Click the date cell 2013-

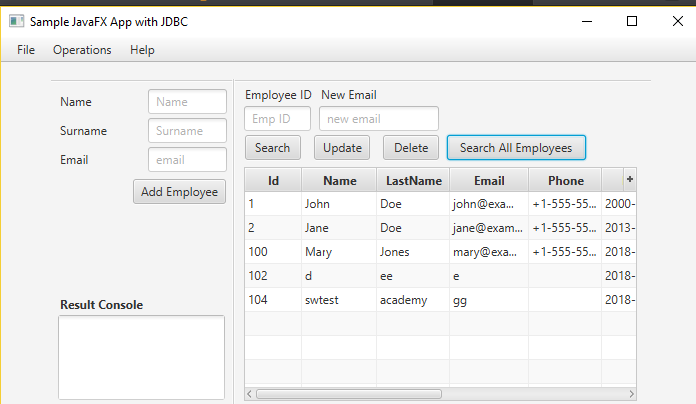click(x=619, y=228)
